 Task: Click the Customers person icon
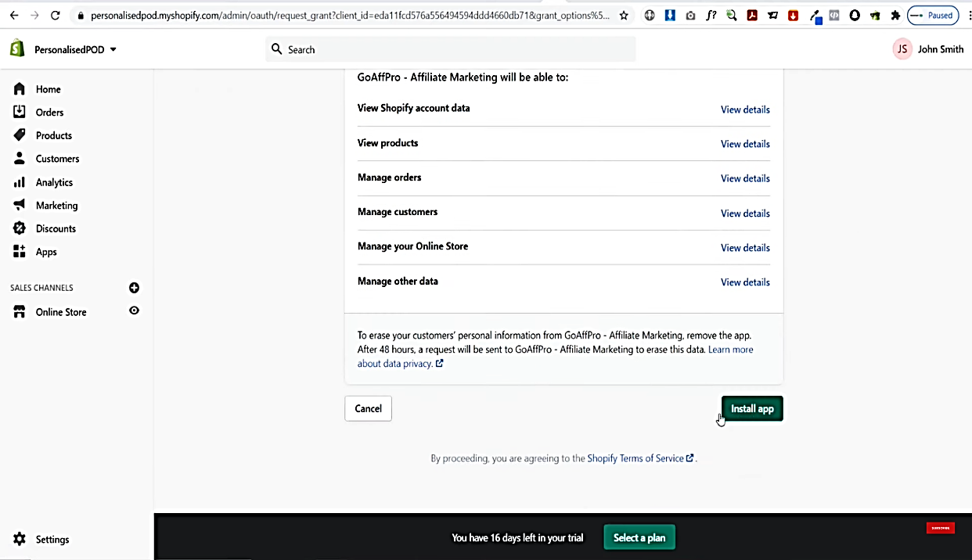tap(20, 159)
